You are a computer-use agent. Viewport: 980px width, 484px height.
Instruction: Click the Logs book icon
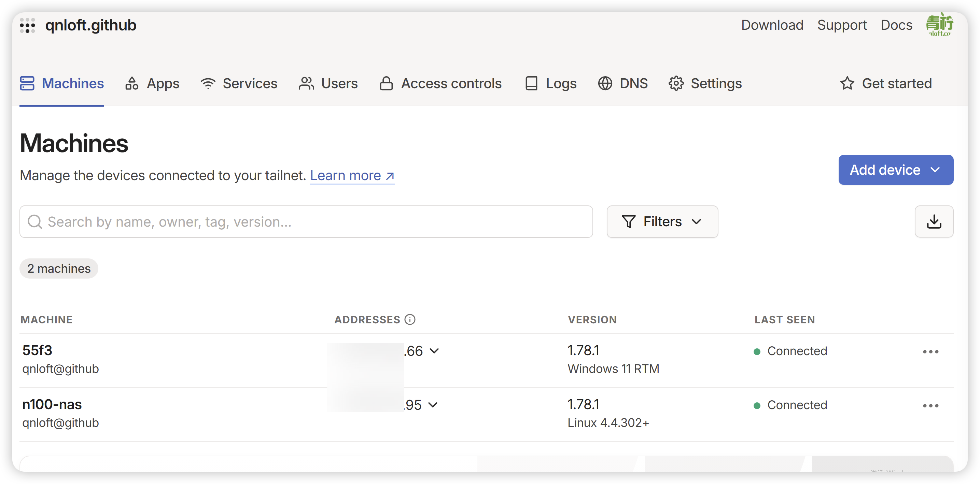click(531, 83)
